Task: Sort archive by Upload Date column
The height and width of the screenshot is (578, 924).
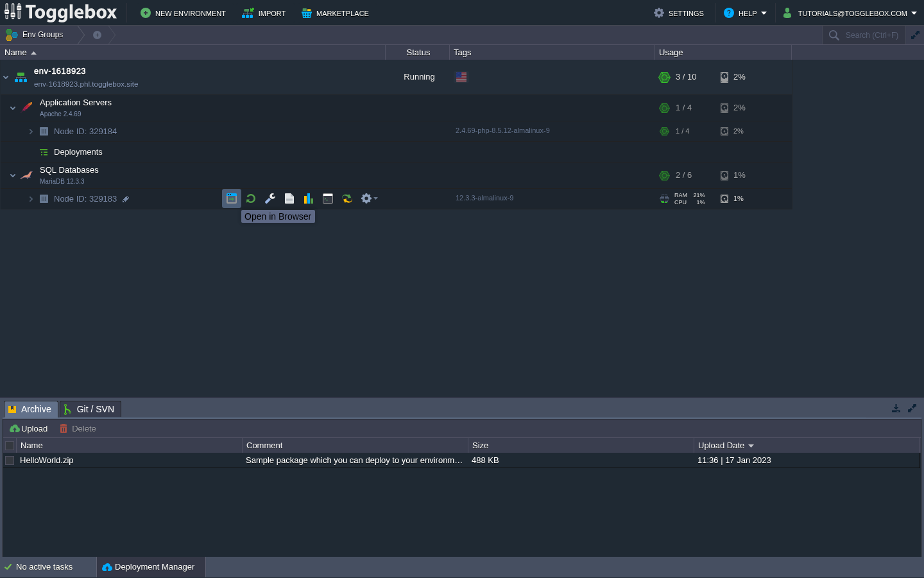Action: tap(807, 446)
